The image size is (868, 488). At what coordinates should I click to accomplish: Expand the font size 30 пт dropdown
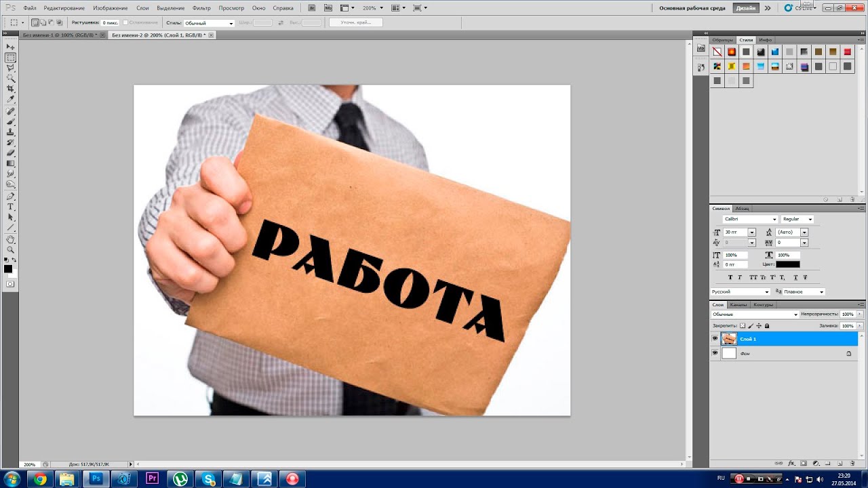tap(752, 232)
